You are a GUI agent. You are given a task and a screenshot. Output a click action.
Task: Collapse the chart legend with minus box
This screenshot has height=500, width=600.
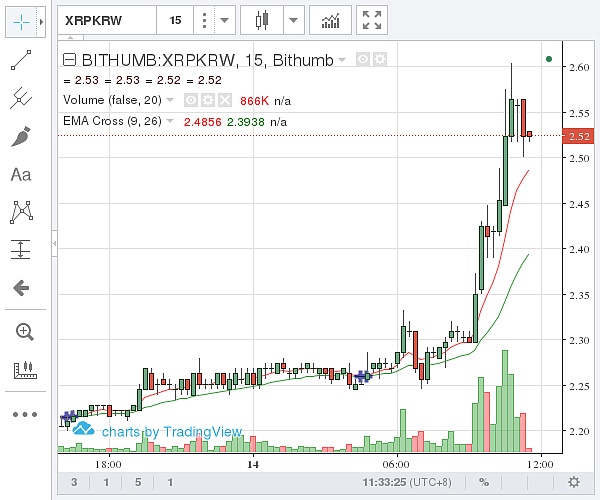click(x=70, y=60)
